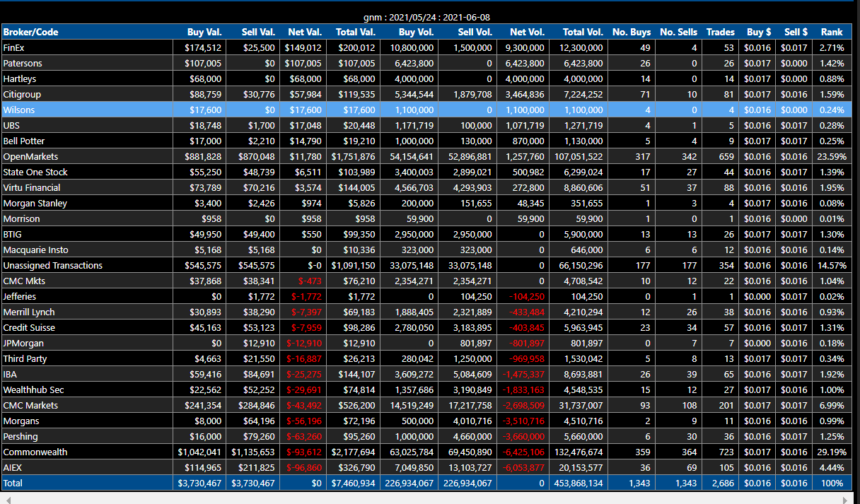Click Pershing net value $-63,260

tap(304, 436)
